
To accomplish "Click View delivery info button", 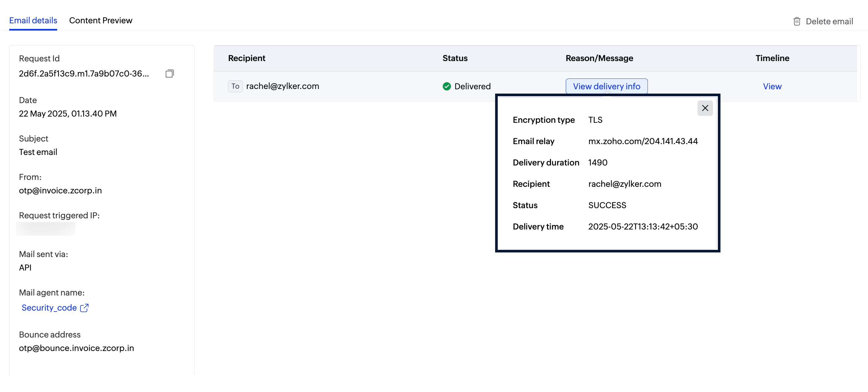I will point(606,86).
